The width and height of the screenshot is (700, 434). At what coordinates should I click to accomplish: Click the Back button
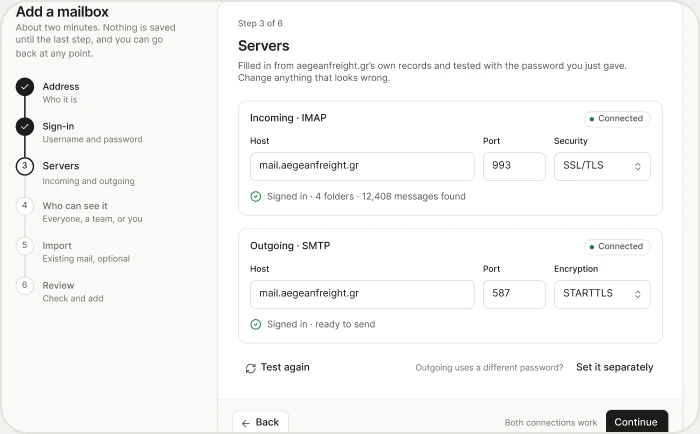260,422
